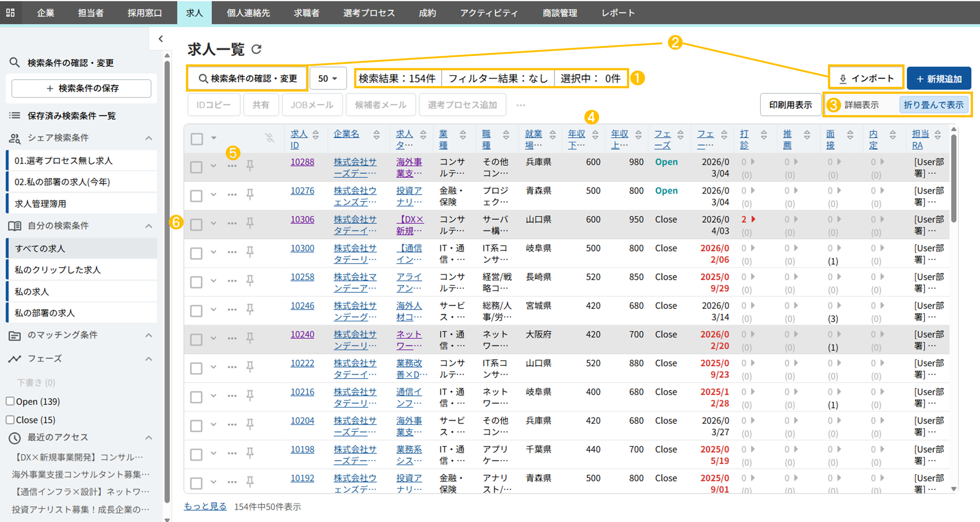Check the Open (139) phase filter

pyautogui.click(x=10, y=401)
